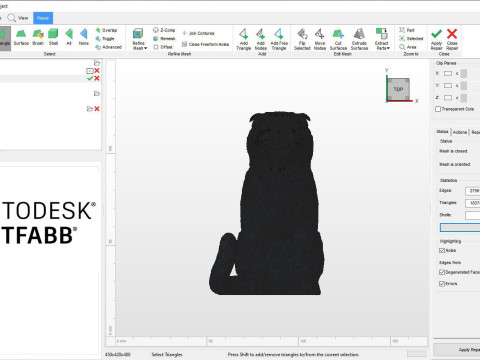This screenshot has width=480, height=360.
Task: Click the Edges statistics field
Action: pyautogui.click(x=473, y=191)
